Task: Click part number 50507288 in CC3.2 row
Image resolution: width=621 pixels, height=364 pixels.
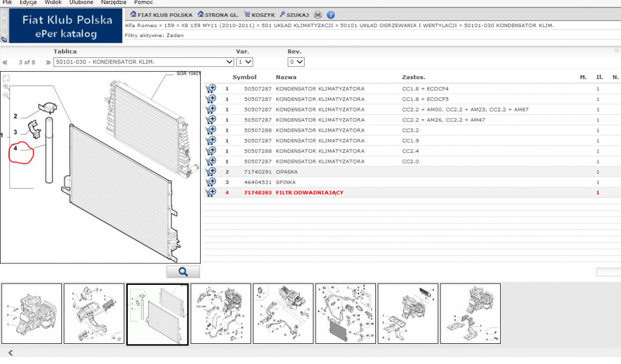Action: [x=258, y=130]
